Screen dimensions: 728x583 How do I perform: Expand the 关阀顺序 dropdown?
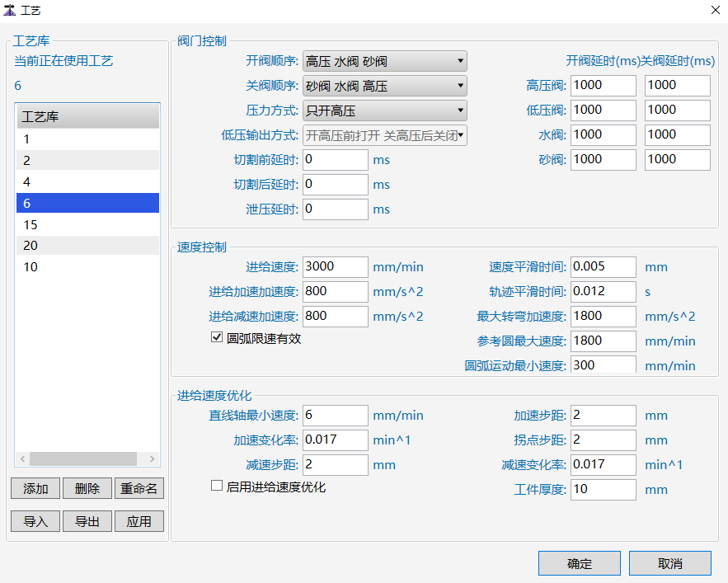coord(384,86)
